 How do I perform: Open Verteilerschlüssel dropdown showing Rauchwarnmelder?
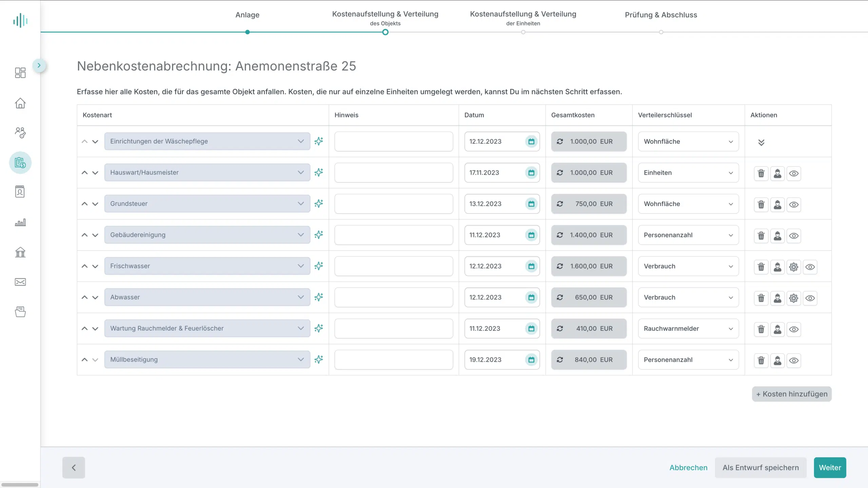pos(688,328)
